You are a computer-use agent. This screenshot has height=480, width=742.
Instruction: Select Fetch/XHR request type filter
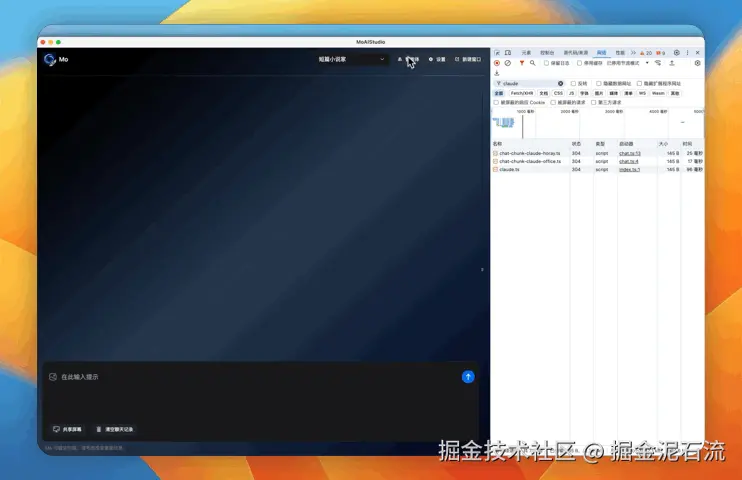click(x=522, y=93)
